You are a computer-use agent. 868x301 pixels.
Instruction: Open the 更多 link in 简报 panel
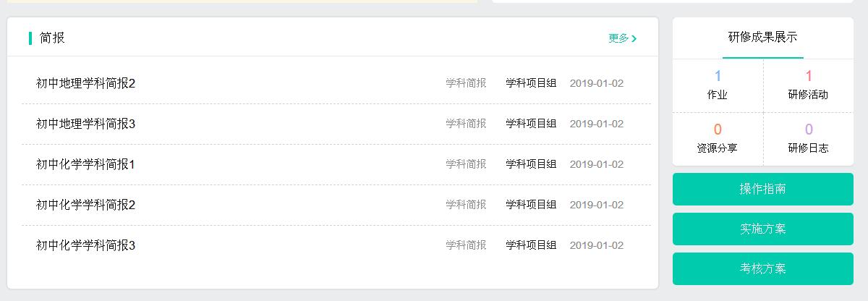click(618, 38)
